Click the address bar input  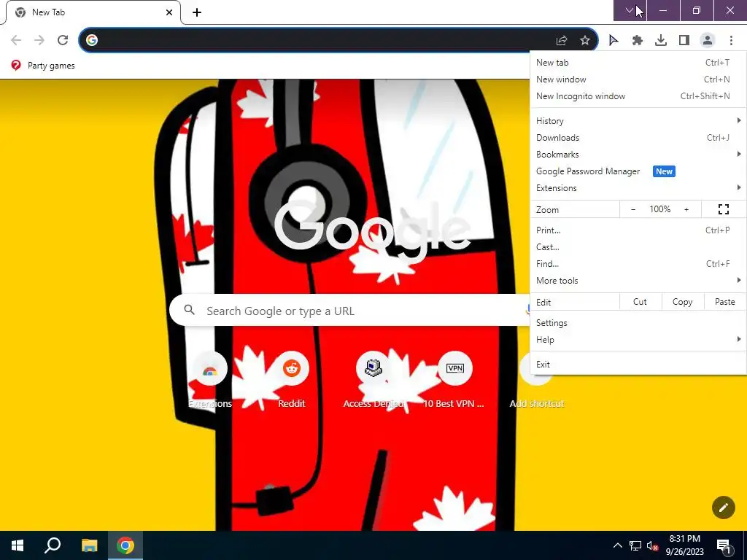[x=324, y=41]
